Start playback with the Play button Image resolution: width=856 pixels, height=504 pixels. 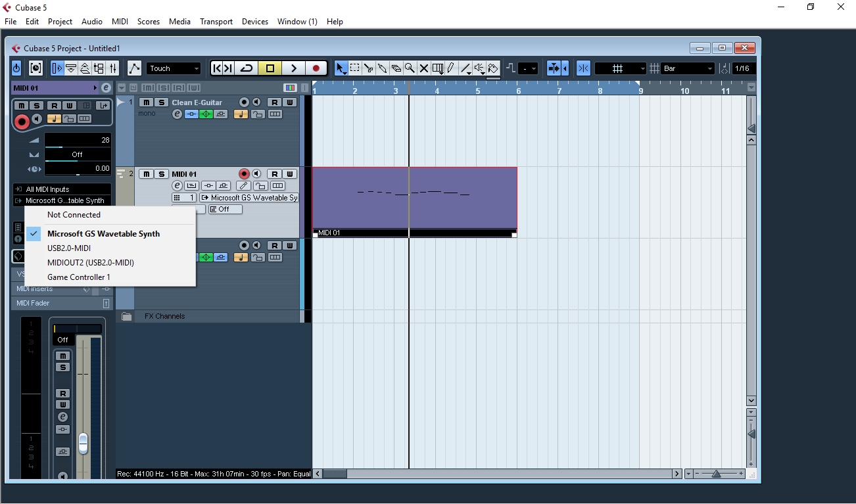pos(293,68)
